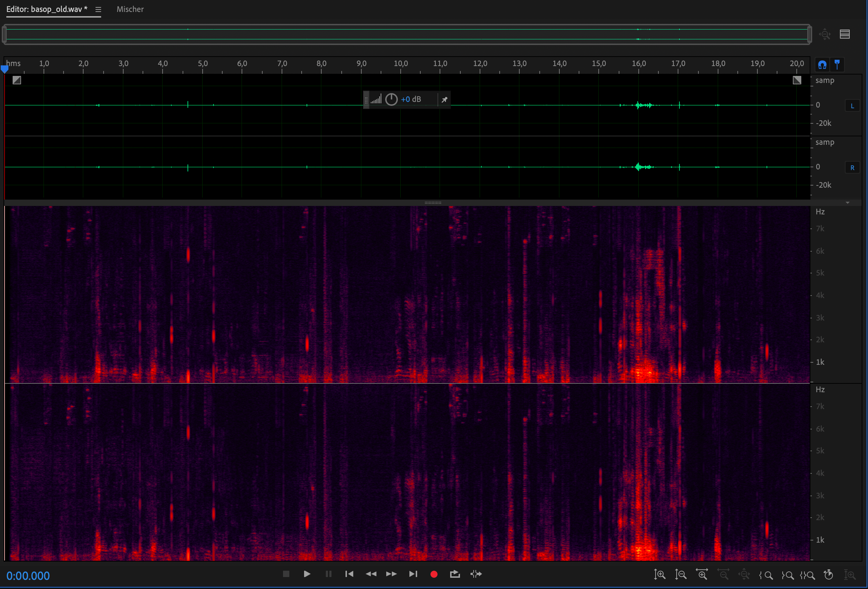Image resolution: width=868 pixels, height=589 pixels.
Task: Jump to previous marker button
Action: 349,574
